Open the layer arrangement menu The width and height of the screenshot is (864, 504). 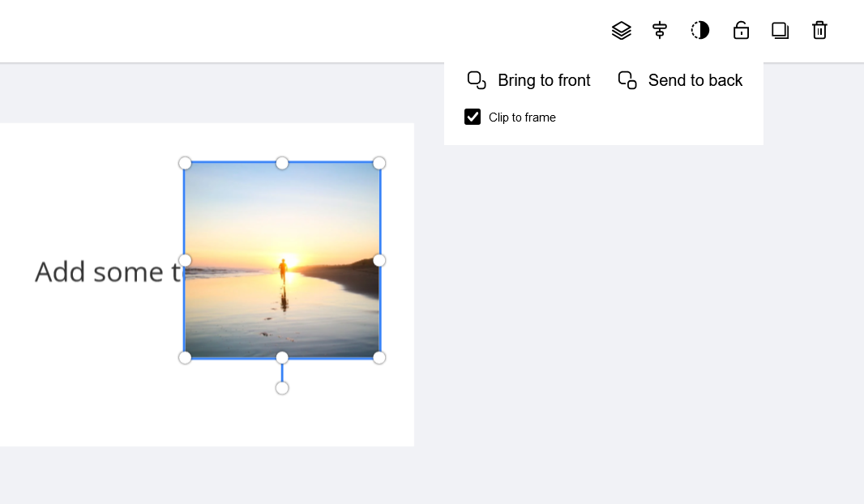coord(622,30)
